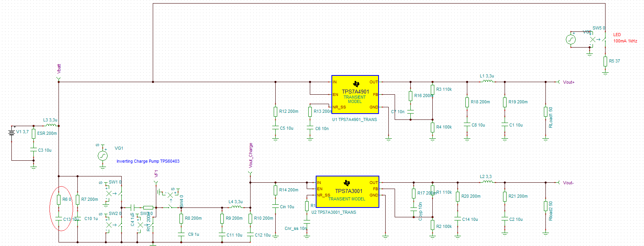Select the R14 200m resistor

276,190
